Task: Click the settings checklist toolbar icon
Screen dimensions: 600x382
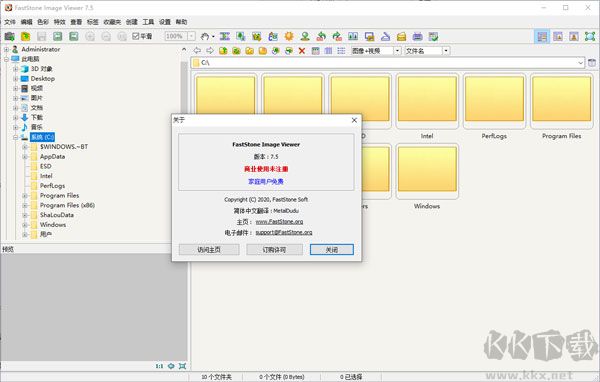Action: (x=434, y=37)
